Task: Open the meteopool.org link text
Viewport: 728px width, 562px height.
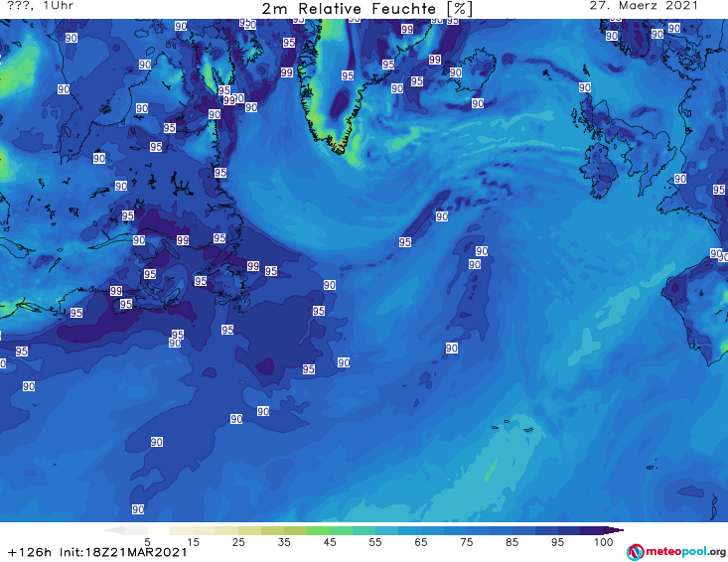Action: click(685, 552)
